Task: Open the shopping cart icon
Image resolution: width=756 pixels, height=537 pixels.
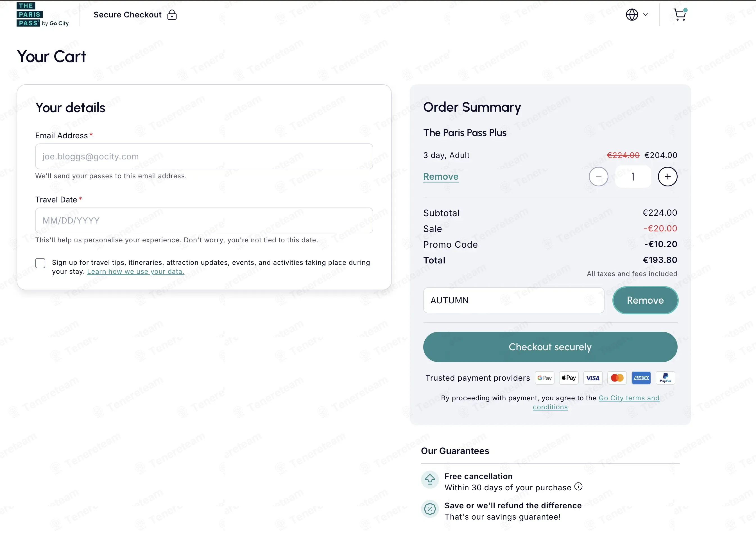Action: (x=680, y=15)
